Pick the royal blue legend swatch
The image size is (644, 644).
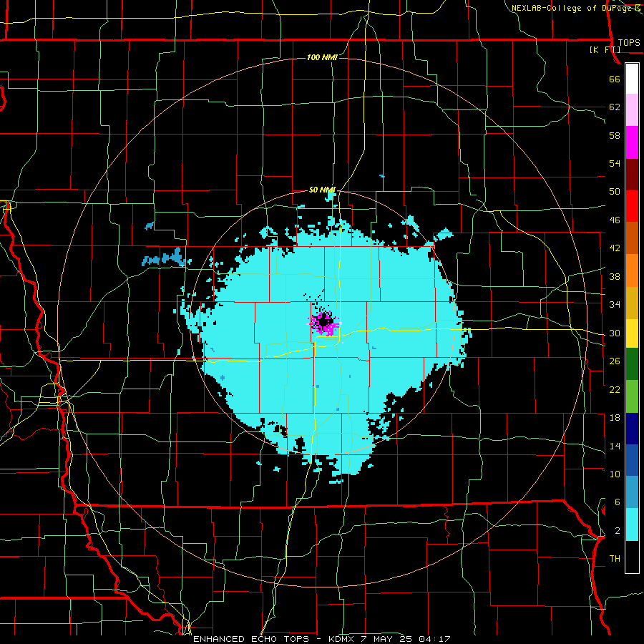tap(632, 460)
